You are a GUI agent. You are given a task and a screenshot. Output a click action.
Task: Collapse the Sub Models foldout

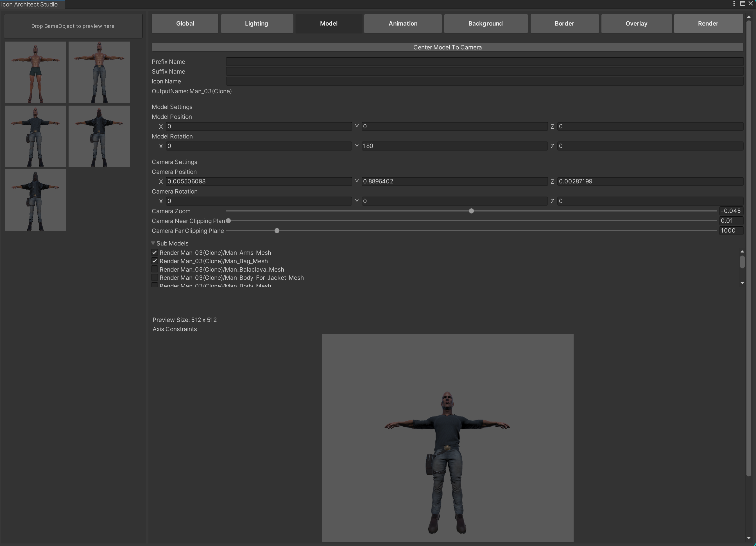[153, 243]
